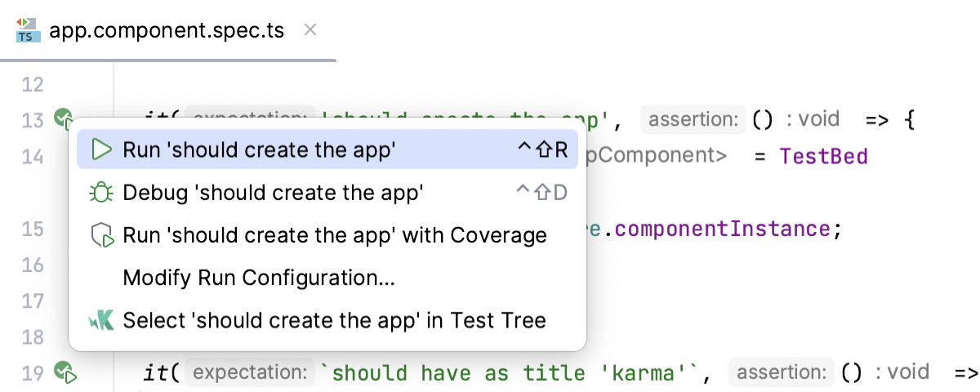Click the expectation hint on line 19

[x=250, y=373]
